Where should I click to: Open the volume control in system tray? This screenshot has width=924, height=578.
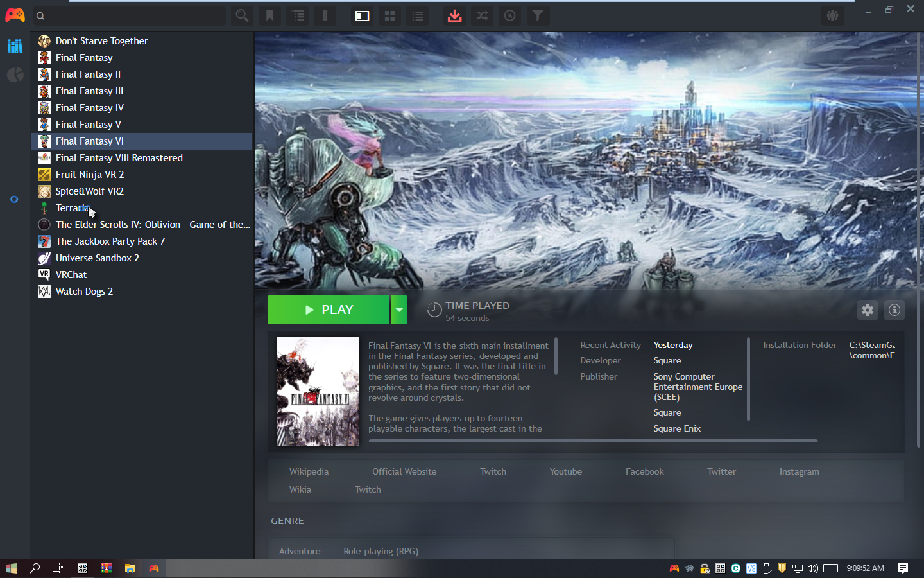click(x=813, y=568)
